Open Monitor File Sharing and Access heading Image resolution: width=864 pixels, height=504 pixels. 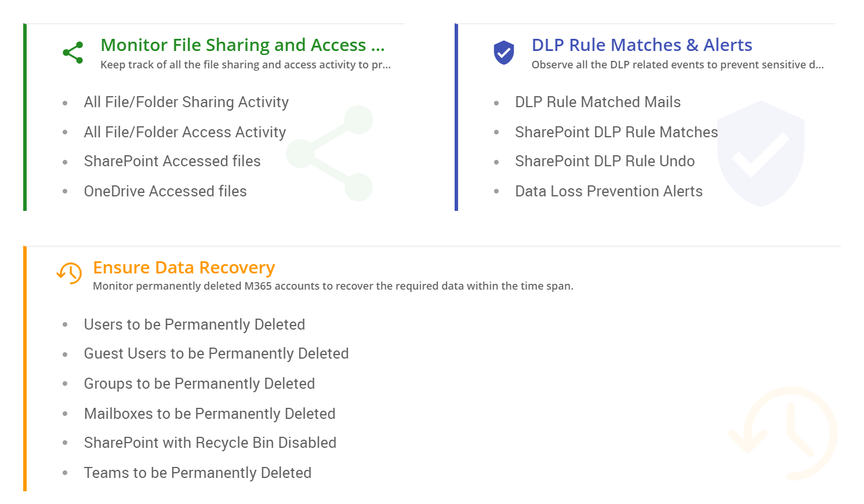coord(242,45)
